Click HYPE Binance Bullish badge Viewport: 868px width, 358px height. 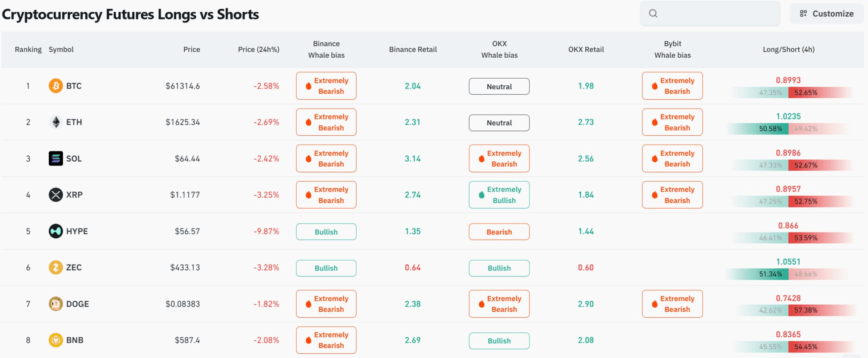(326, 232)
